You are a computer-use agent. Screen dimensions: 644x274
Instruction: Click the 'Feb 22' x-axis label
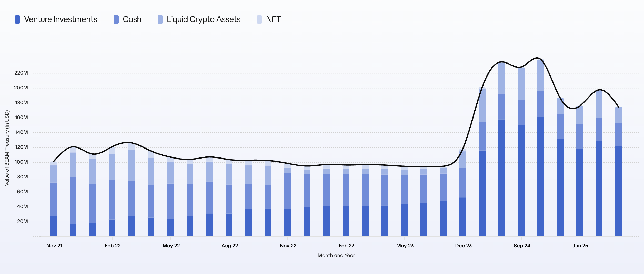click(x=113, y=246)
